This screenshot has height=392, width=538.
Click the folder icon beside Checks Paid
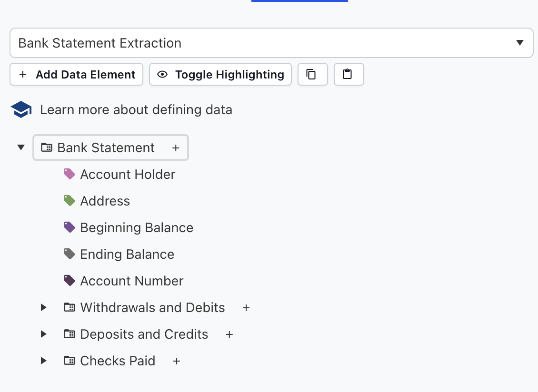69,361
